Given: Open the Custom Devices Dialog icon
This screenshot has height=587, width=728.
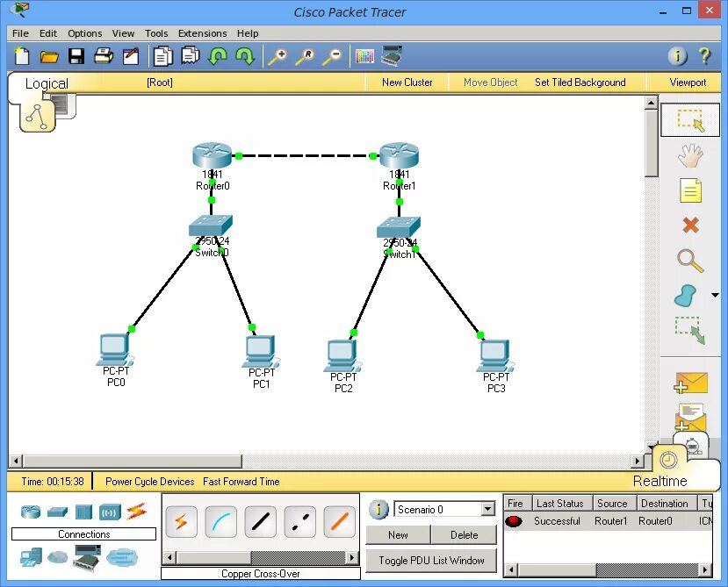Looking at the screenshot, I should click(392, 56).
